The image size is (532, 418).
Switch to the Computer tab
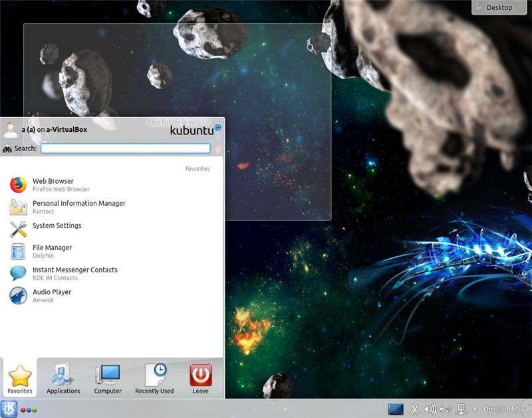click(x=108, y=379)
